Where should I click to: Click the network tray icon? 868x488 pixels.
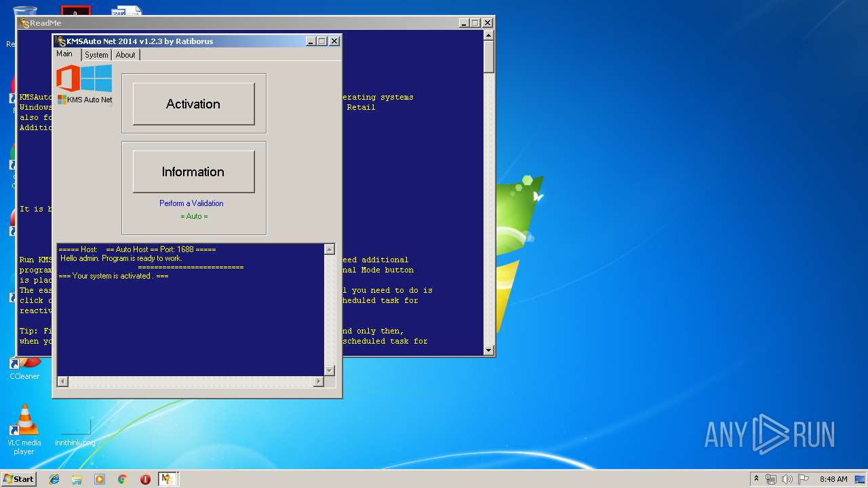coord(771,479)
